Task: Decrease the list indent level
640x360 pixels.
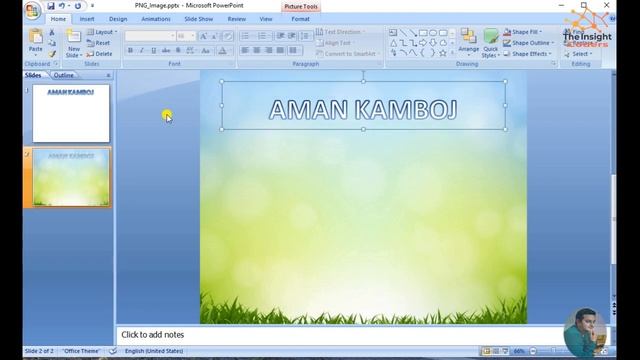Action: pyautogui.click(x=280, y=36)
